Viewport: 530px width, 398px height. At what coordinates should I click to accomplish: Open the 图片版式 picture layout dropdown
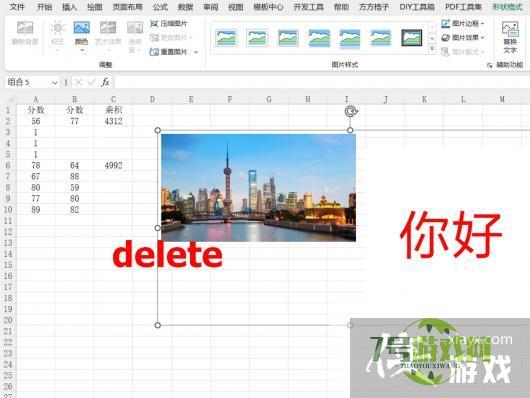[463, 52]
